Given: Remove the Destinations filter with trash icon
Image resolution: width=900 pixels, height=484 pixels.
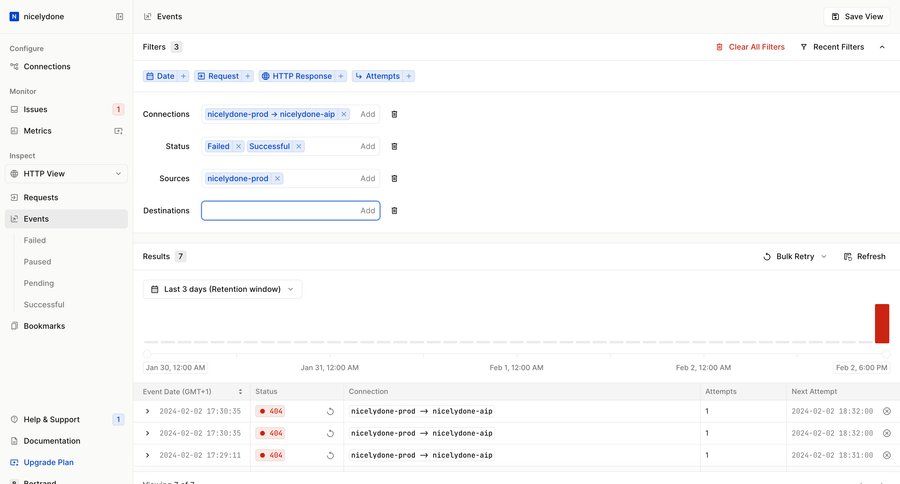Looking at the screenshot, I should click(x=394, y=210).
